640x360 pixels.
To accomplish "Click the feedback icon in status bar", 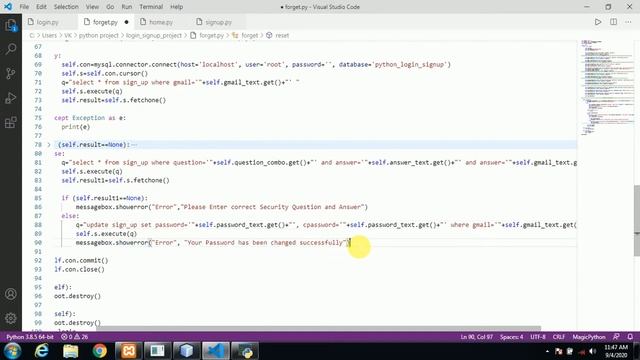I will tap(616, 337).
